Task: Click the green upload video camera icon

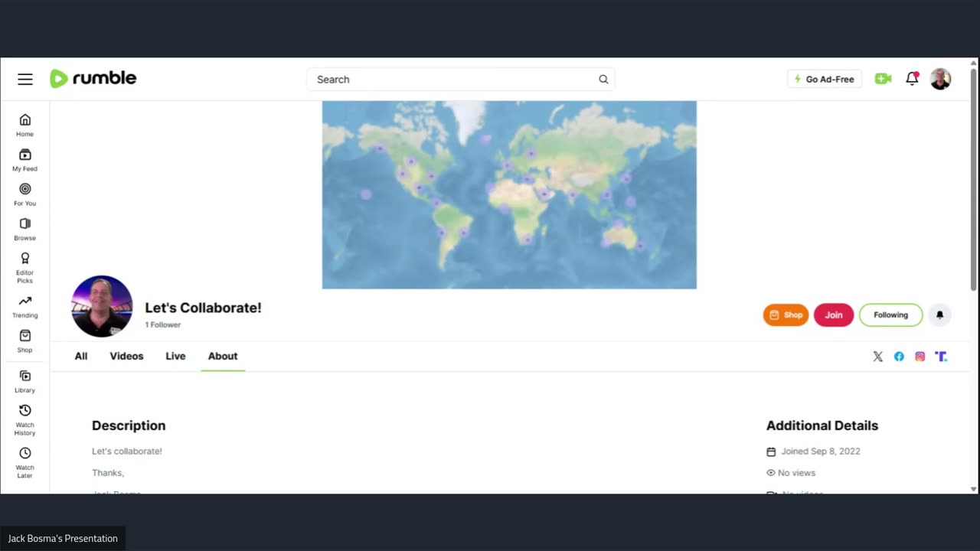Action: pyautogui.click(x=884, y=78)
